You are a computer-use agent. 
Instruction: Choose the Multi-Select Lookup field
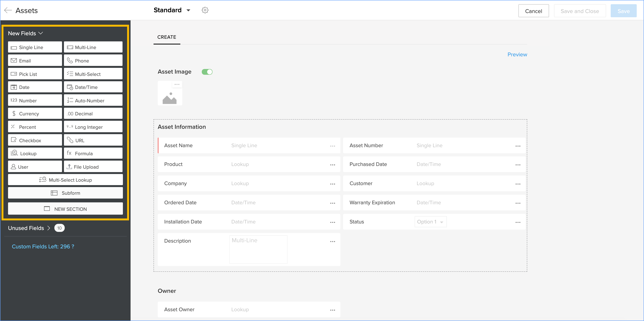pos(65,180)
